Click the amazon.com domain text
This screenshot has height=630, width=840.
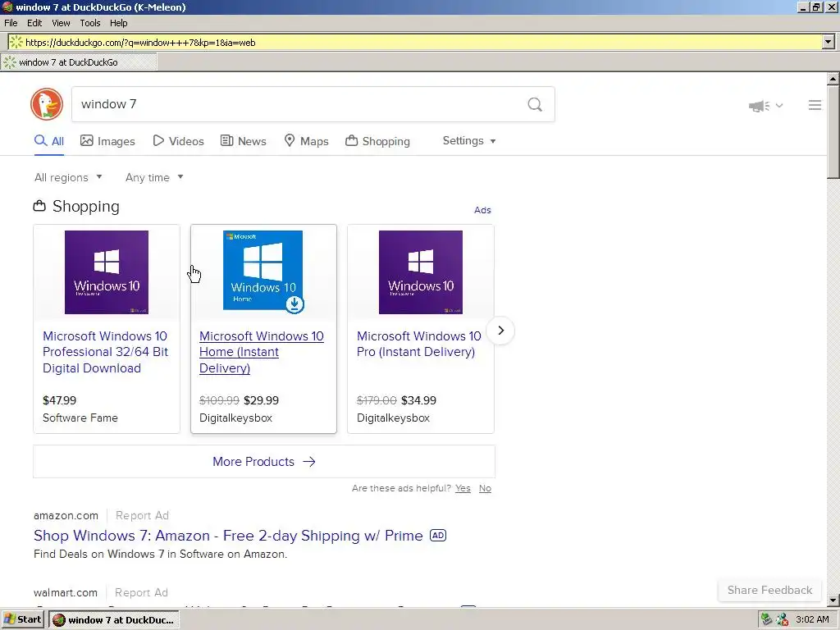[66, 515]
